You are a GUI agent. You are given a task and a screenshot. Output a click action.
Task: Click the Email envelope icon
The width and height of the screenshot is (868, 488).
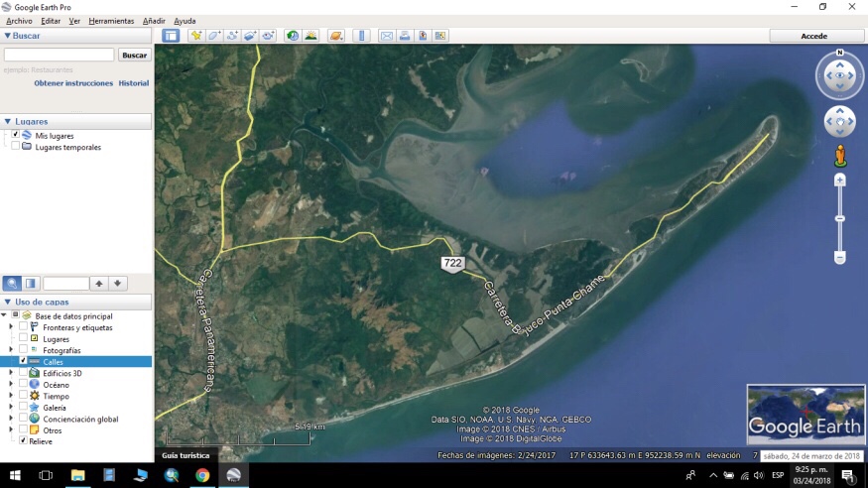click(x=387, y=36)
